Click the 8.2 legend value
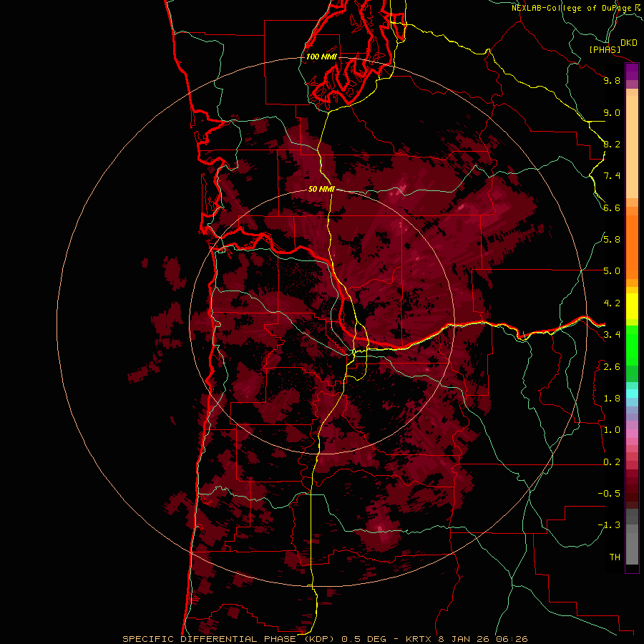Screen dimensions: 644x644 tap(612, 144)
